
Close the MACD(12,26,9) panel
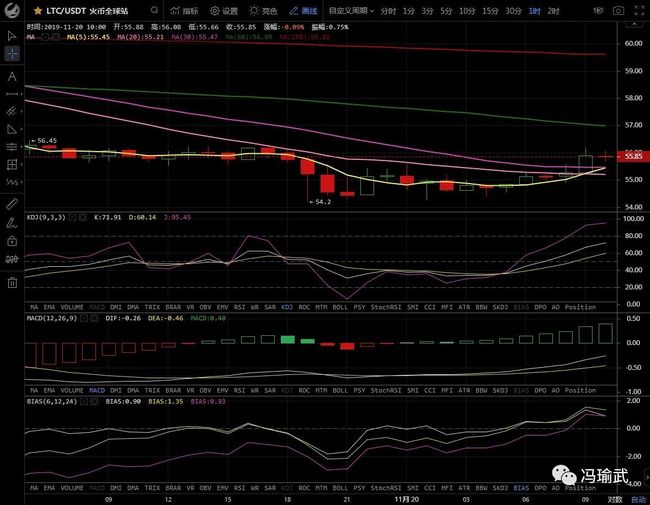(x=95, y=318)
